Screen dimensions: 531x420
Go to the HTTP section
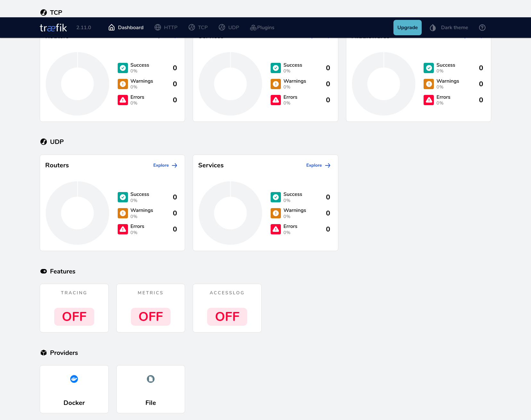[x=166, y=28]
